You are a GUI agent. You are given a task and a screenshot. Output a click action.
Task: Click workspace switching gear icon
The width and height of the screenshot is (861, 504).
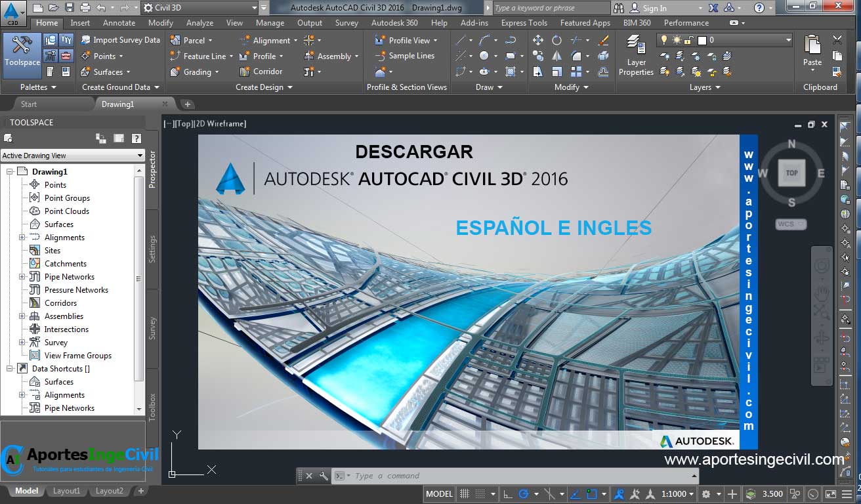(705, 494)
